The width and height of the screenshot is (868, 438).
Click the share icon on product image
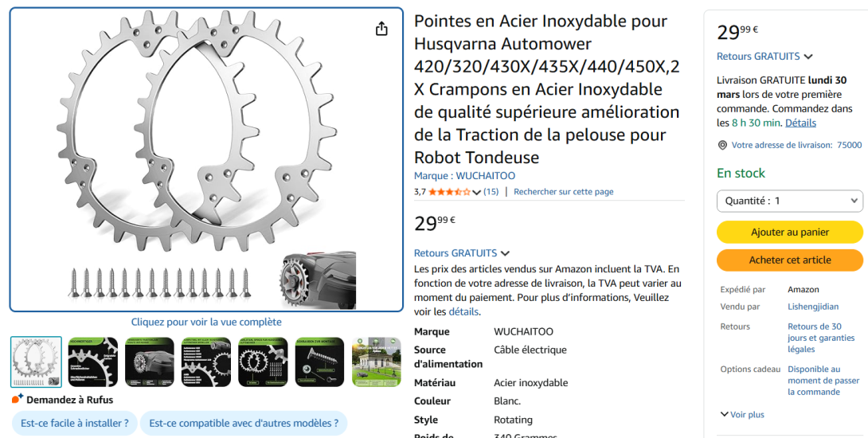381,29
